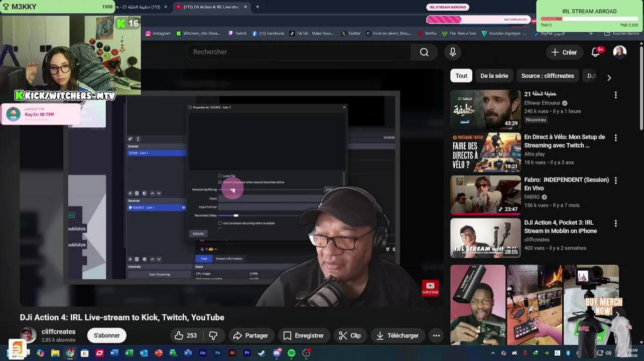Activate voice search microphone icon
Viewport: 644px width, 361px height.
[453, 52]
